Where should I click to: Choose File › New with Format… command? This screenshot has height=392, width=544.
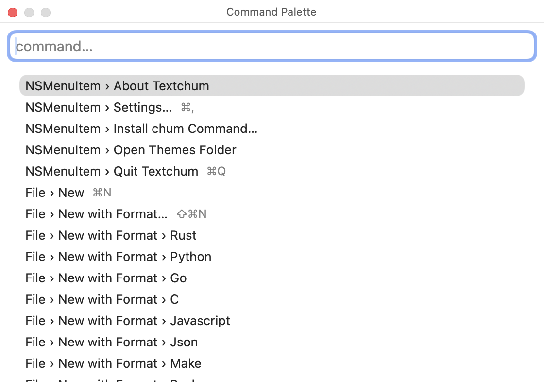pyautogui.click(x=272, y=214)
